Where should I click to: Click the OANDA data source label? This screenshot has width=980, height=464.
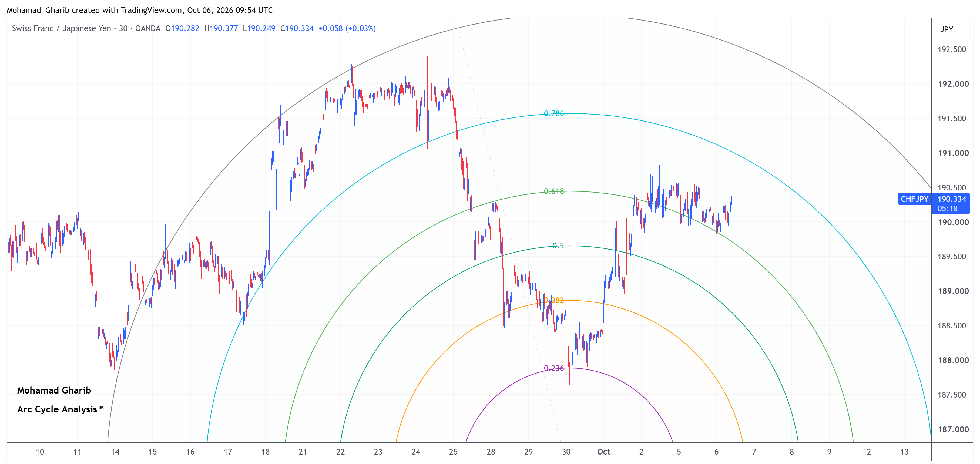coord(147,29)
